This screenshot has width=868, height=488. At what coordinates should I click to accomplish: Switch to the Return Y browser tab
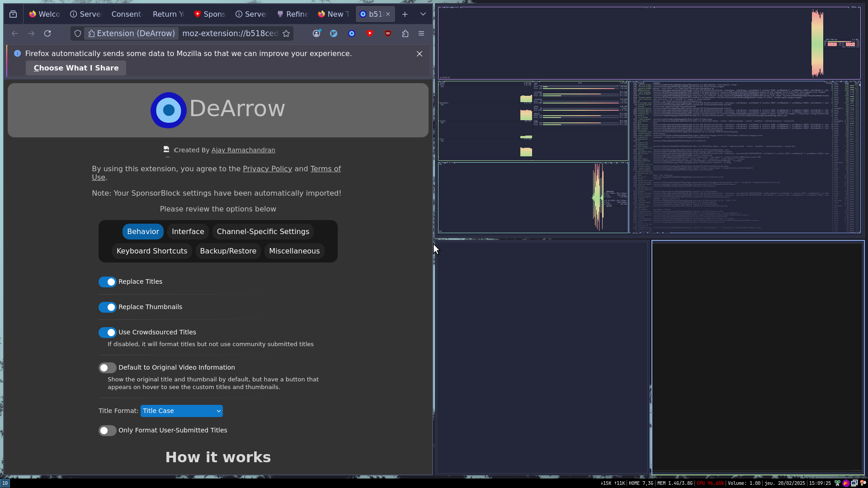tap(169, 14)
